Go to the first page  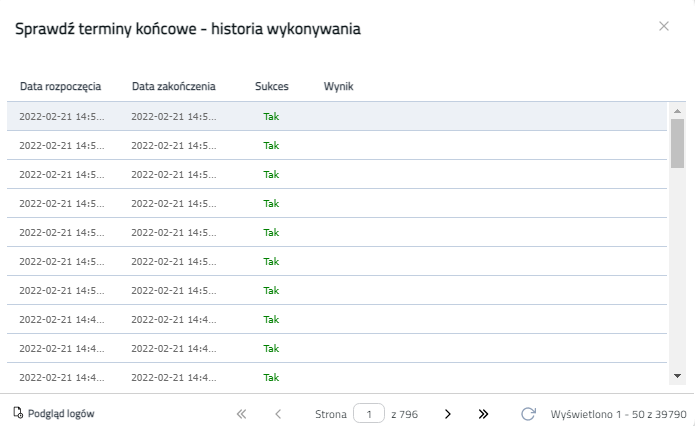tap(241, 414)
